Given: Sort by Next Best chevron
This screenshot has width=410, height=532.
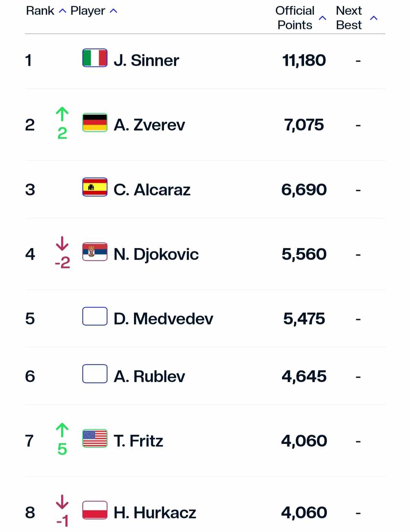Looking at the screenshot, I should click(x=374, y=18).
